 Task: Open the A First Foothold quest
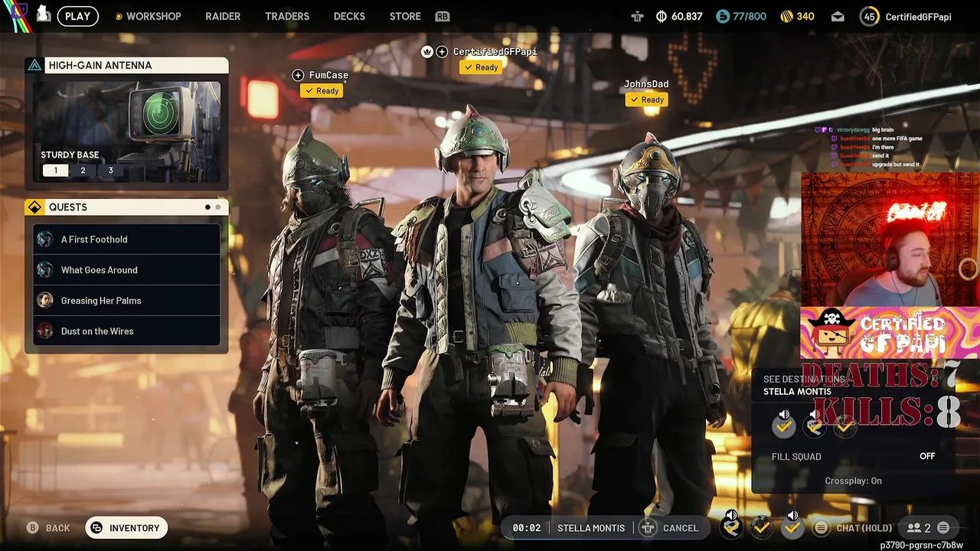126,240
